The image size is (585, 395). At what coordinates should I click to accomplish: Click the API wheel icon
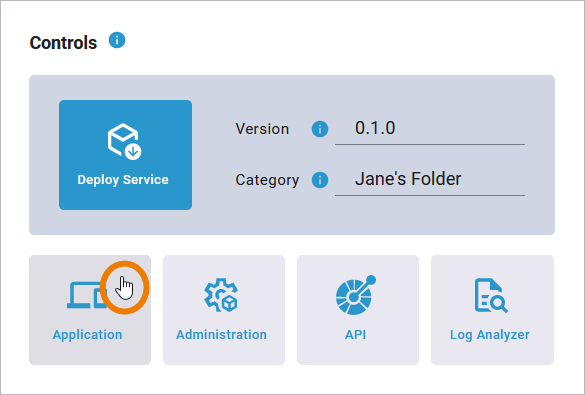tap(356, 295)
